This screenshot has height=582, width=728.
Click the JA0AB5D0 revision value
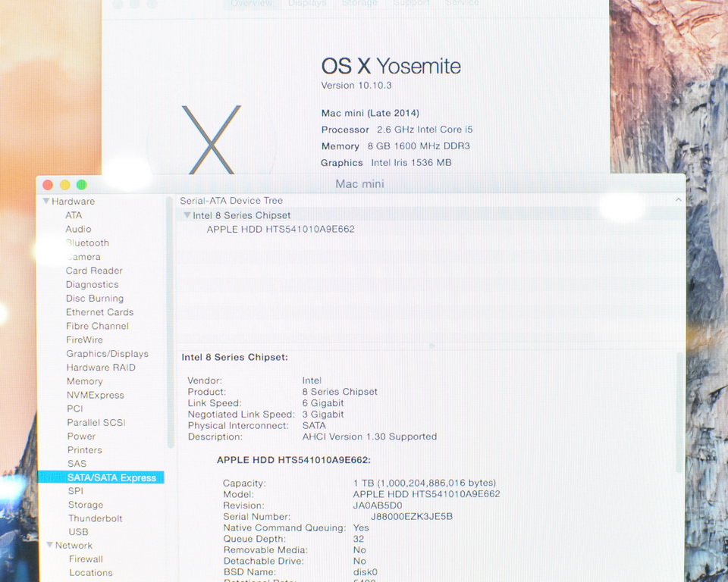[x=378, y=505]
